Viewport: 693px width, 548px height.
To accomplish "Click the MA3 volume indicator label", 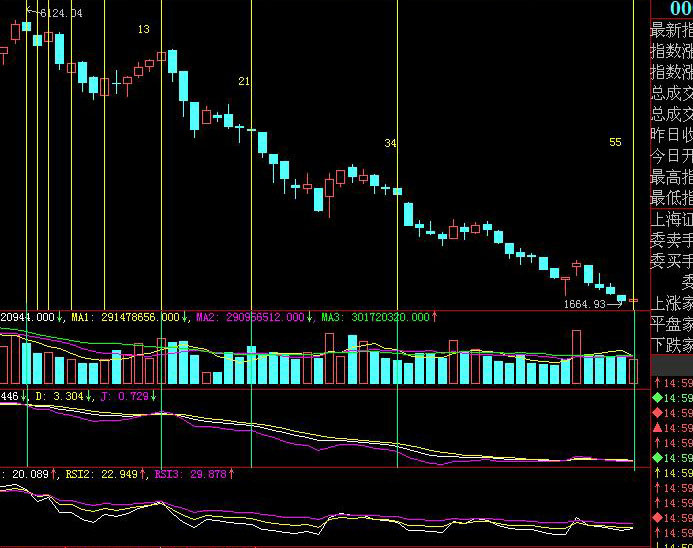I will tap(375, 317).
